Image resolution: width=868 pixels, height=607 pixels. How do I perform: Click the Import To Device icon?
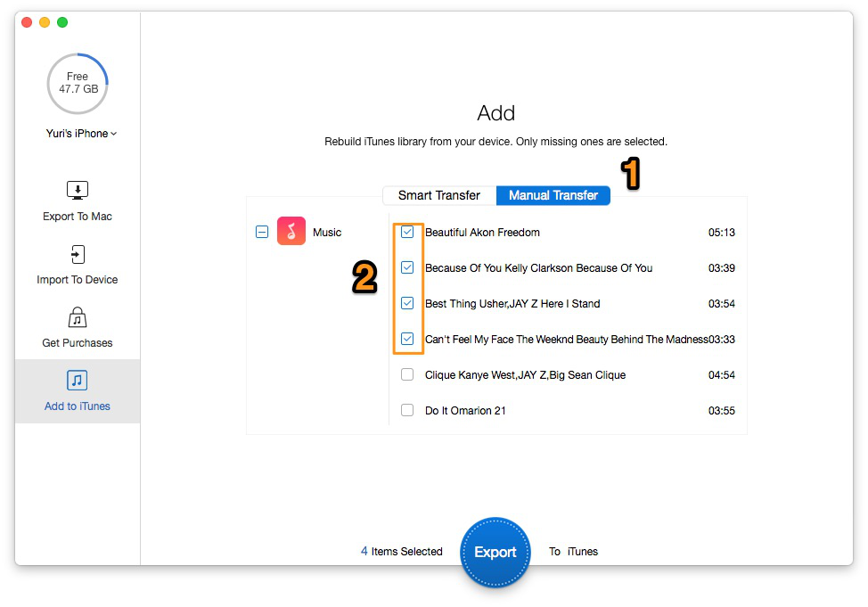(78, 254)
